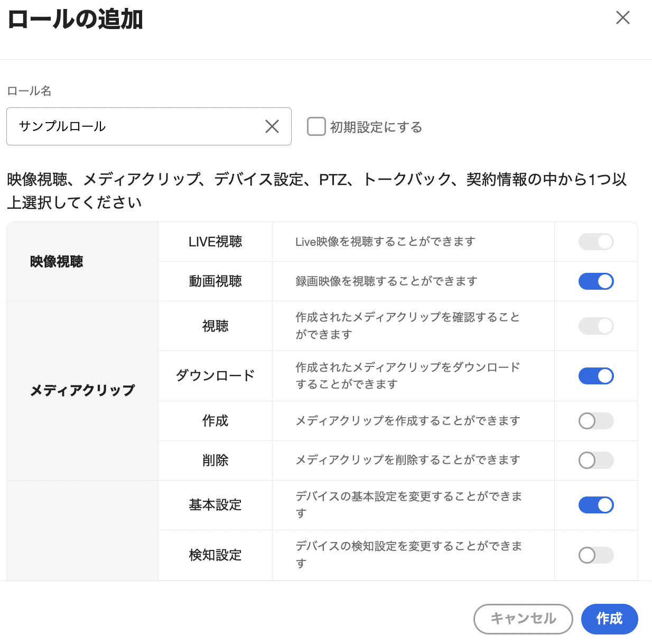Click the 動画視聴 description text

(x=385, y=281)
